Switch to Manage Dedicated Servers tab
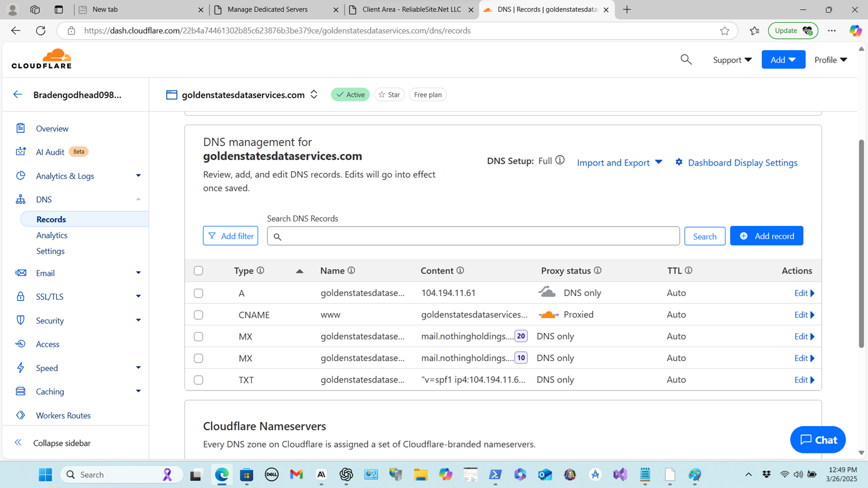This screenshot has width=868, height=488. click(276, 10)
